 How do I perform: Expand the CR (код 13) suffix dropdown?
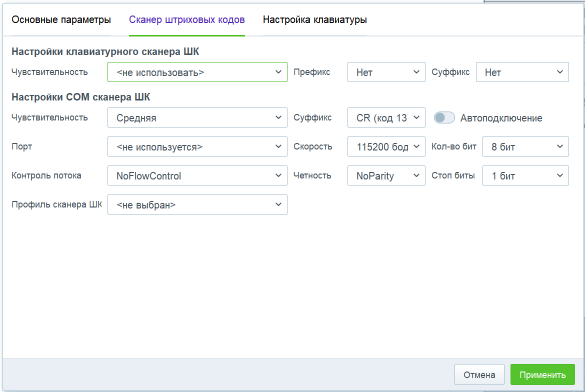tap(386, 117)
